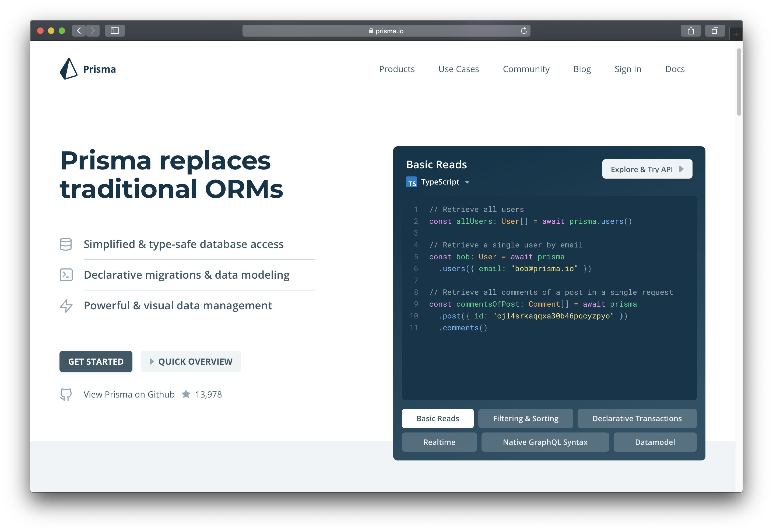Show all tabs overview button
Image resolution: width=773 pixels, height=532 pixels.
coord(715,31)
